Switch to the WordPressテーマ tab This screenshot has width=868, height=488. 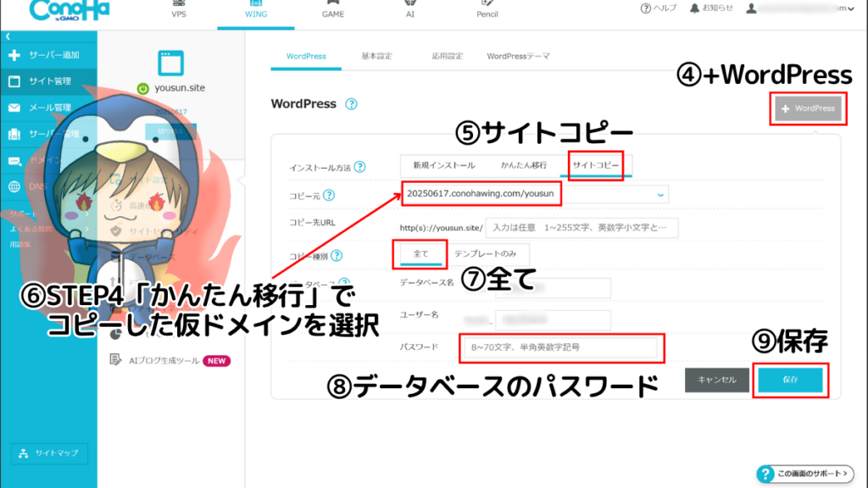pos(518,57)
